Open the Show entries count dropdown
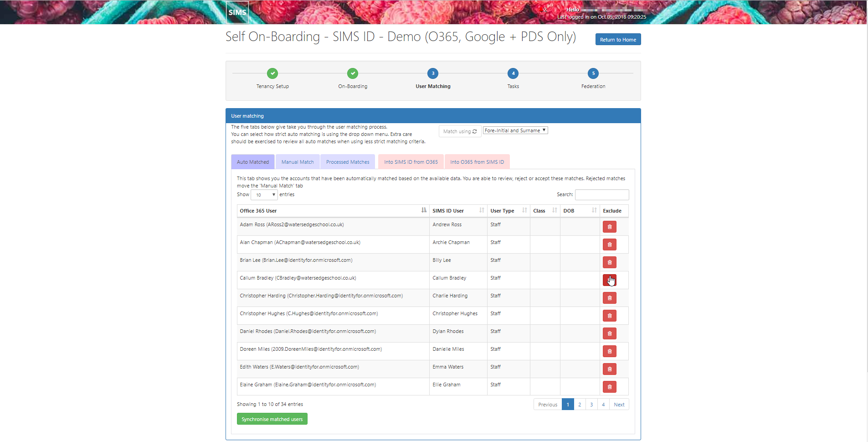Image resolution: width=868 pixels, height=442 pixels. (x=264, y=195)
